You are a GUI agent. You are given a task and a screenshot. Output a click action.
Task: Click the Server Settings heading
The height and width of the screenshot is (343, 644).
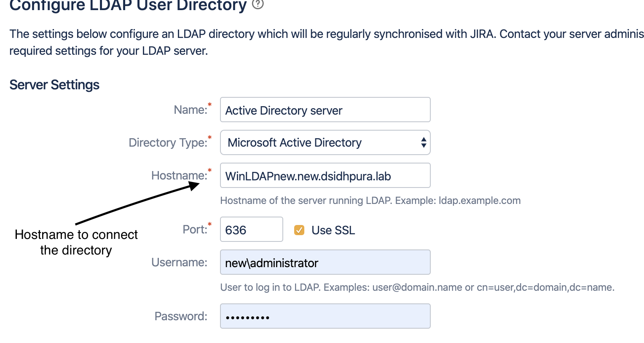(54, 85)
